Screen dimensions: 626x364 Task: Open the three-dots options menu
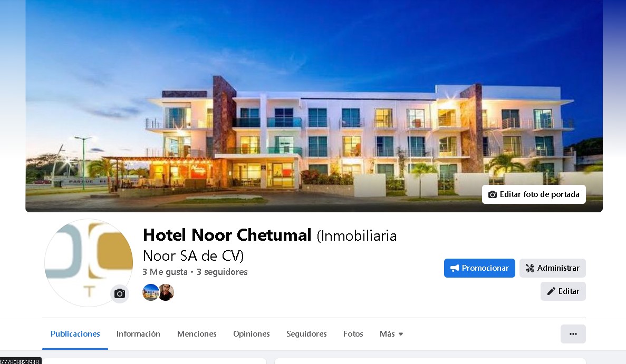(x=573, y=334)
